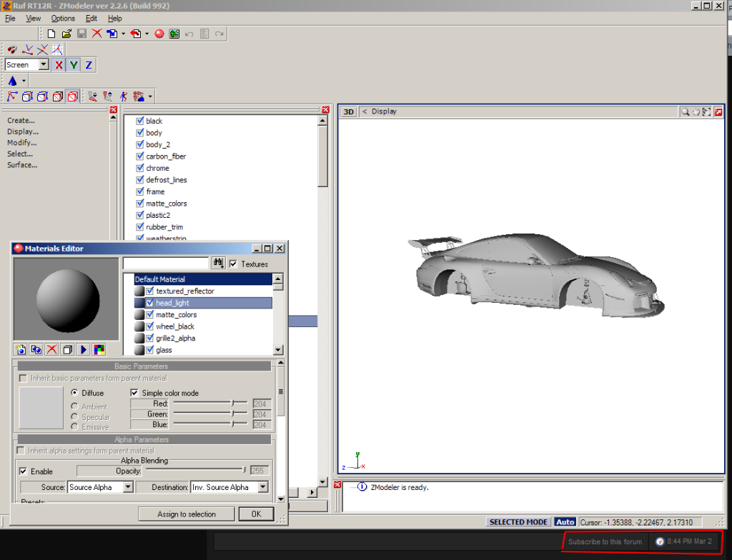Click the texture color grid icon

coord(99,349)
